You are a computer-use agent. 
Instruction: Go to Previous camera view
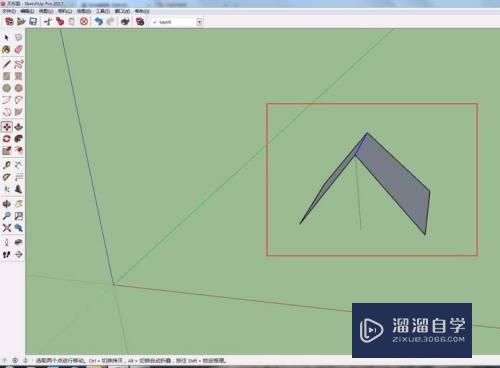tap(18, 228)
